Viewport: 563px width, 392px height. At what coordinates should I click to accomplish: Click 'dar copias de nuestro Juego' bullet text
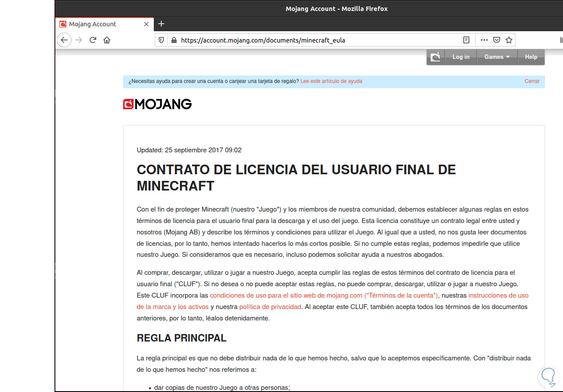coord(222,388)
